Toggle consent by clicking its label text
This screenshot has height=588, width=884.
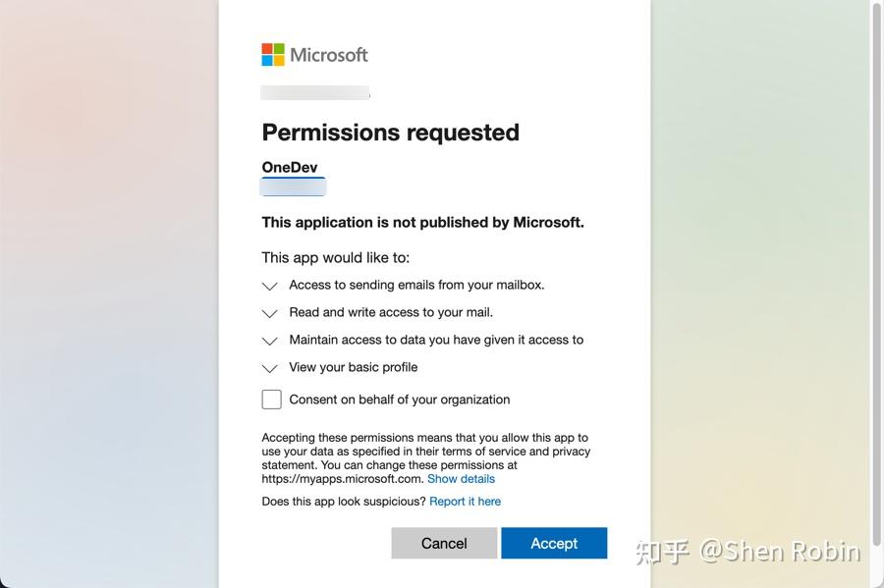coord(398,400)
